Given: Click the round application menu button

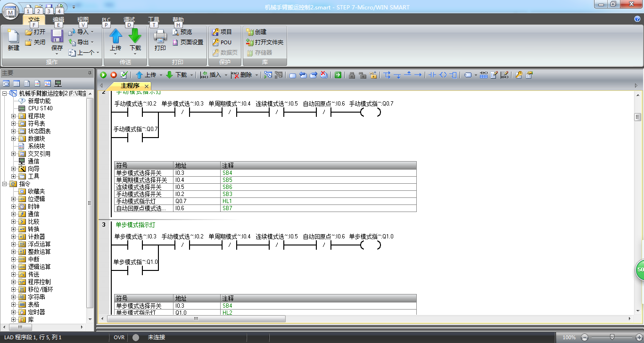Looking at the screenshot, I should [x=11, y=11].
